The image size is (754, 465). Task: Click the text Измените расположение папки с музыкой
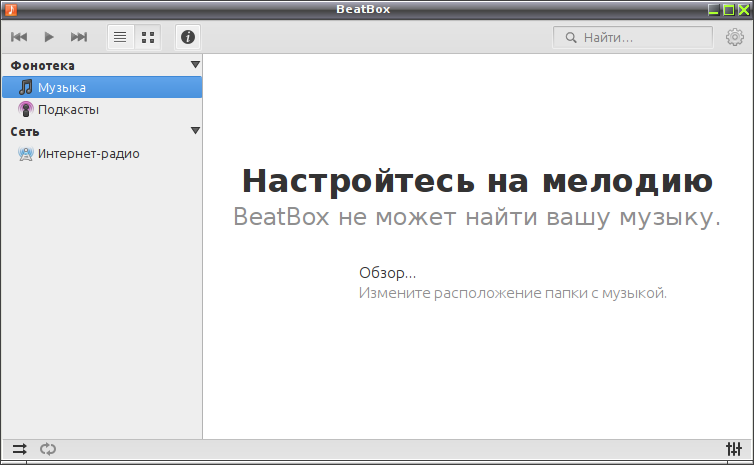[513, 293]
